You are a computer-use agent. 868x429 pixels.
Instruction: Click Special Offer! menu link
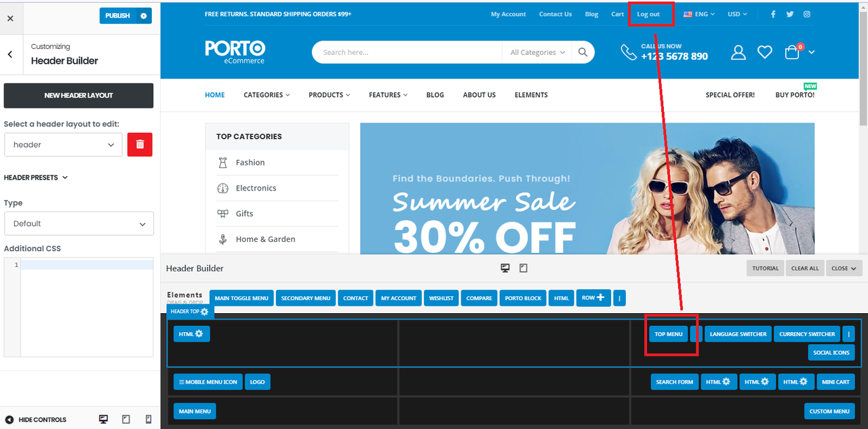[730, 95]
